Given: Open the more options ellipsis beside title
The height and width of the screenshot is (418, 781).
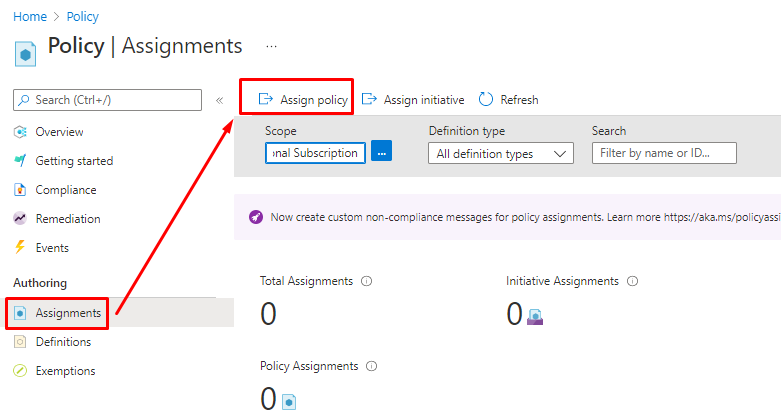Looking at the screenshot, I should [x=271, y=46].
